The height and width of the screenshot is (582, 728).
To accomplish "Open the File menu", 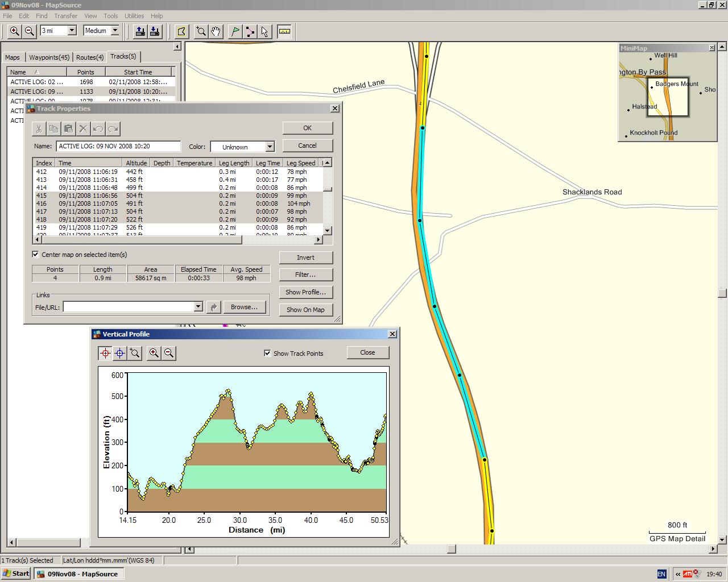I will 7,16.
